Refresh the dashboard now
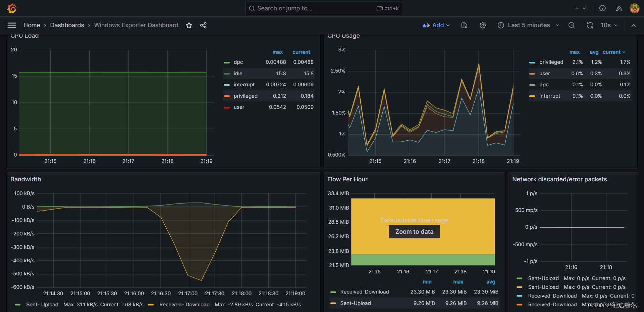This screenshot has height=312, width=644. (590, 25)
